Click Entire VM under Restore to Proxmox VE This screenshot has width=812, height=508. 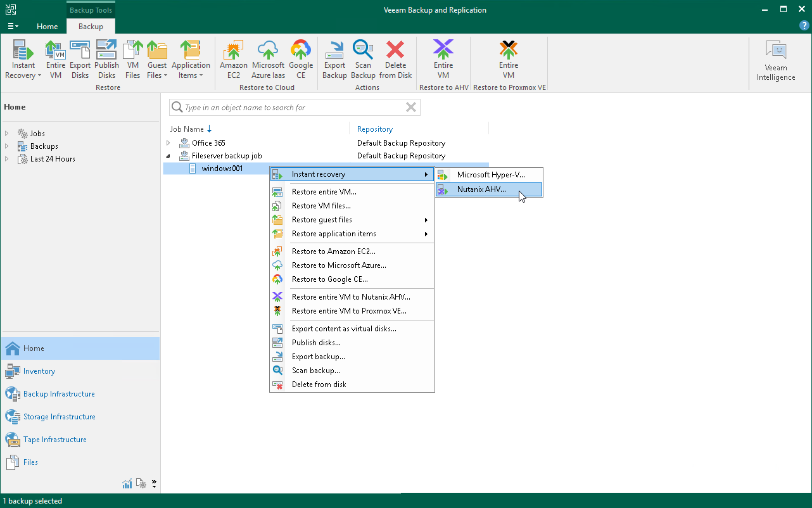(x=509, y=60)
